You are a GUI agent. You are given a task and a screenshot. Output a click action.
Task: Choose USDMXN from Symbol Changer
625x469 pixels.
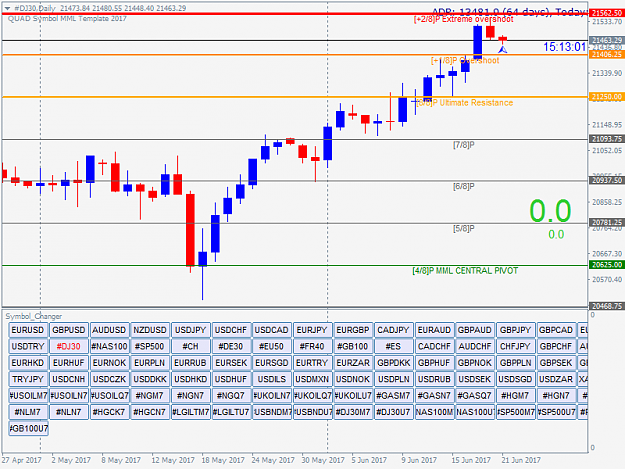312,379
